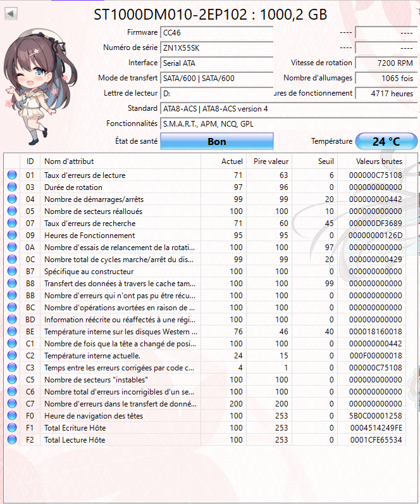Viewport: 420px width, 504px height.
Task: Click raw value 0000000126D
Action: 375,236
